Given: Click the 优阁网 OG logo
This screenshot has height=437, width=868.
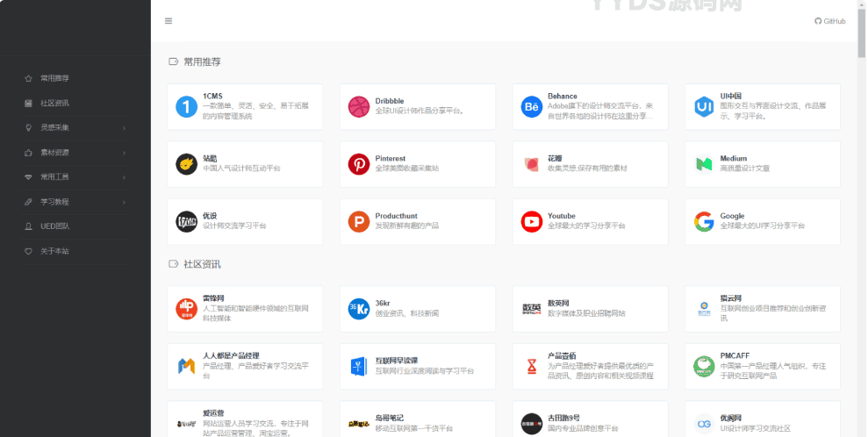Looking at the screenshot, I should coord(704,424).
